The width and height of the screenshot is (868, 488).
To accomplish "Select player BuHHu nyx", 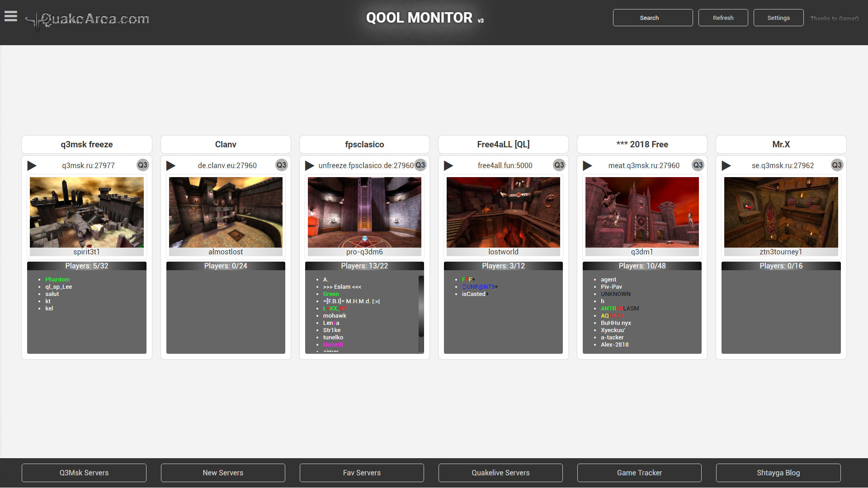I will [x=616, y=323].
